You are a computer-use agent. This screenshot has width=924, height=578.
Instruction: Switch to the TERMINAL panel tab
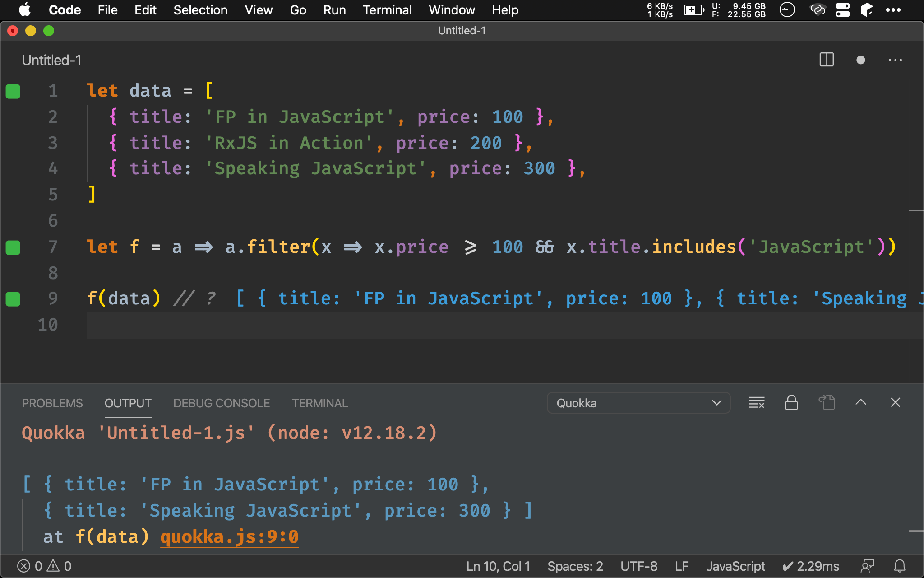click(319, 403)
